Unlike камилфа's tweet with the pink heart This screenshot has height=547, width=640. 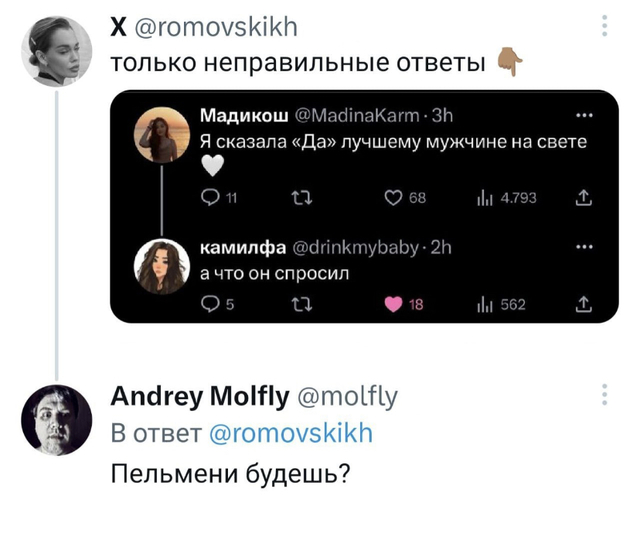393,305
